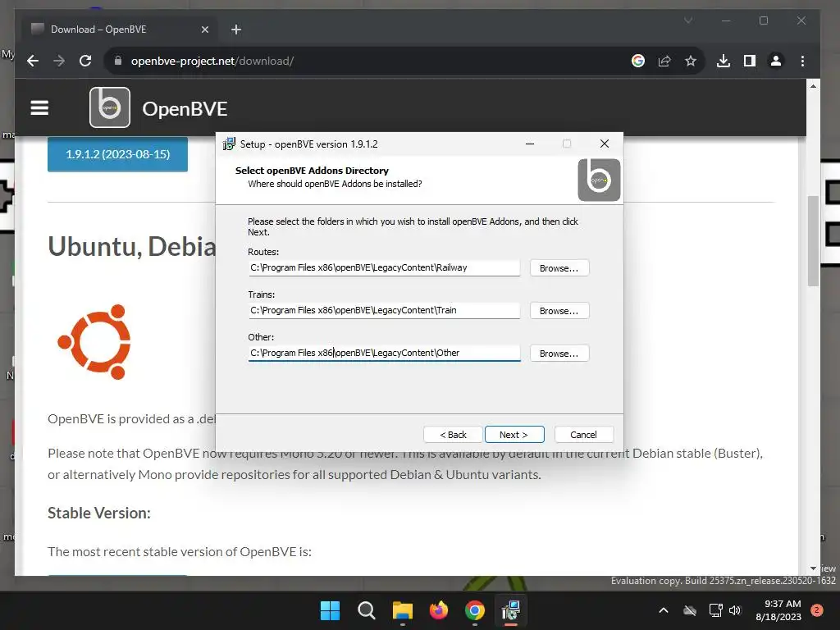Reload the download page
840x630 pixels.
pyautogui.click(x=85, y=61)
